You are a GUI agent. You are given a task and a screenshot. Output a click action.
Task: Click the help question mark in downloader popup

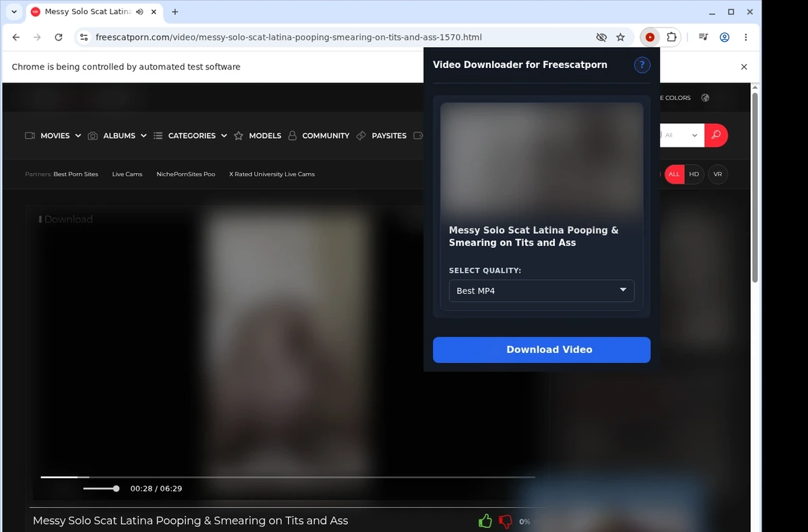coord(642,65)
